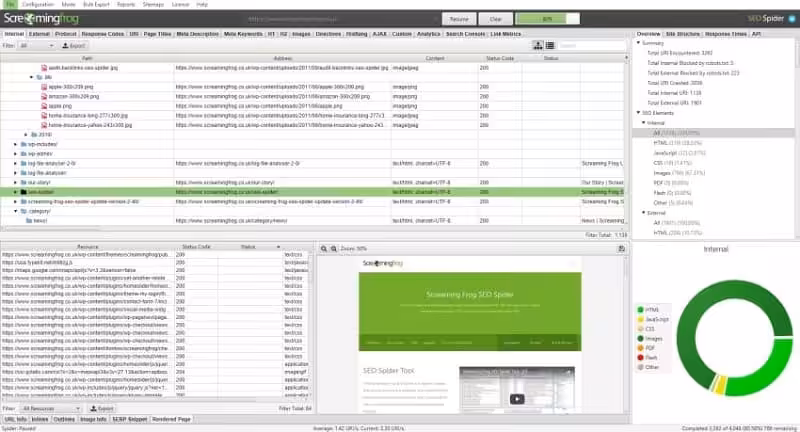Open the SERP Snippet tab

click(130, 419)
